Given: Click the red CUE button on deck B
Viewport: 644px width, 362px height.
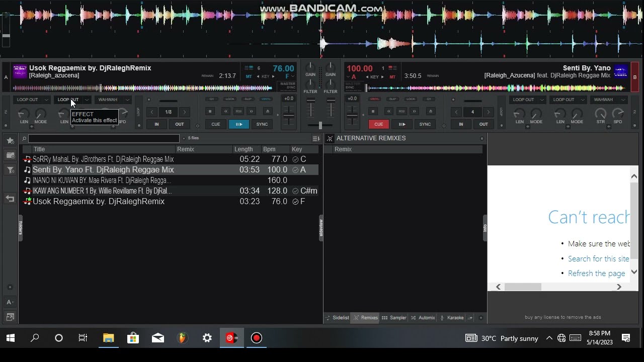Looking at the screenshot, I should (378, 124).
